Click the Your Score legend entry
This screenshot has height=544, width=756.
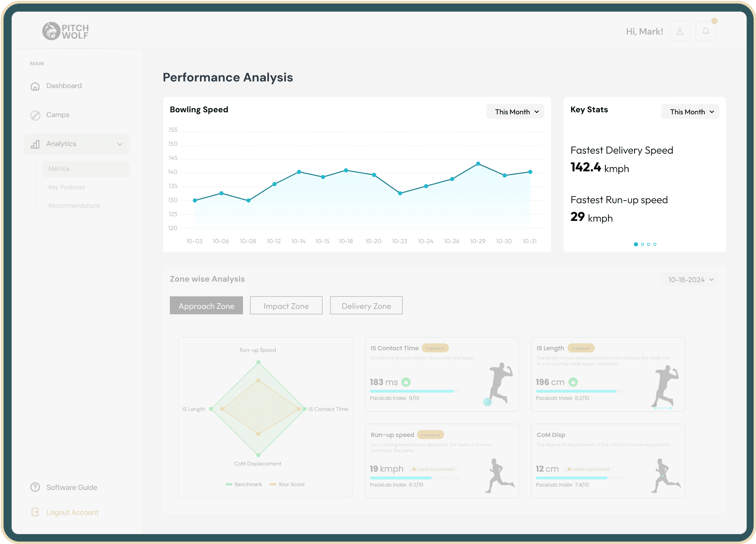(x=287, y=484)
